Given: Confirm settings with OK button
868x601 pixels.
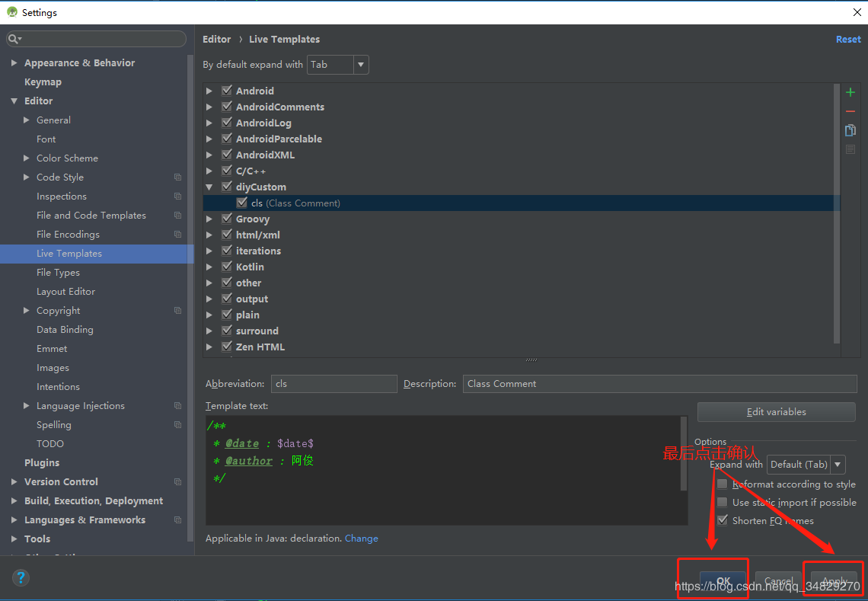Looking at the screenshot, I should pos(723,581).
